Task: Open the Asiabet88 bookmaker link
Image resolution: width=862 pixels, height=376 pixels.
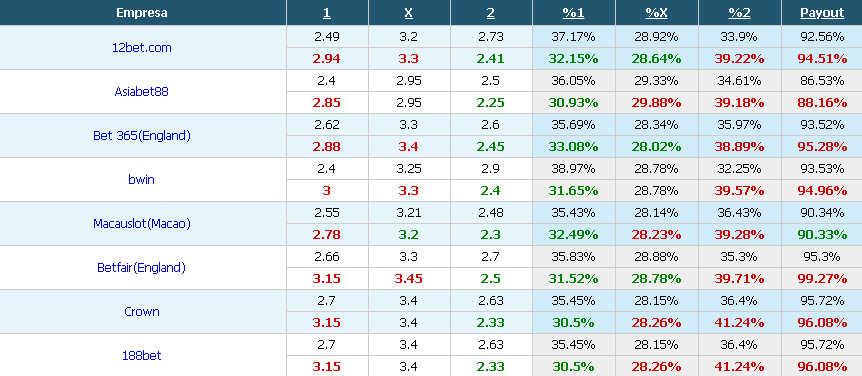Action: point(142,92)
